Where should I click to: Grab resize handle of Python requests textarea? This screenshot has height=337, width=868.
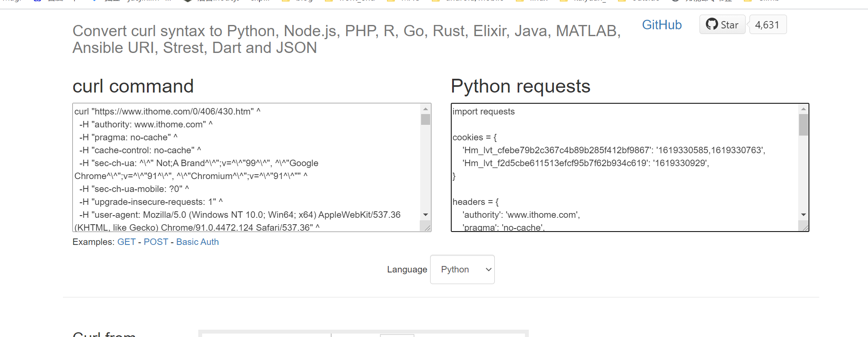pyautogui.click(x=805, y=228)
